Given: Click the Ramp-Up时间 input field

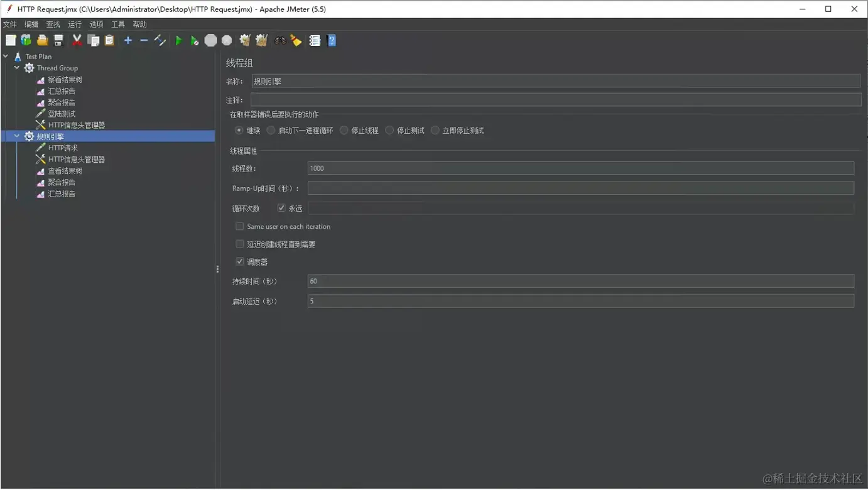Looking at the screenshot, I should (x=580, y=188).
